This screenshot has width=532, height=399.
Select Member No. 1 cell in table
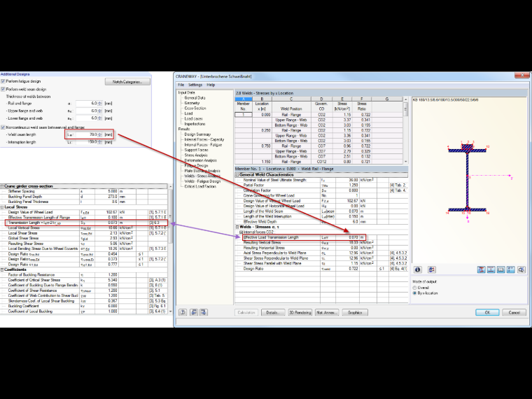(x=244, y=115)
